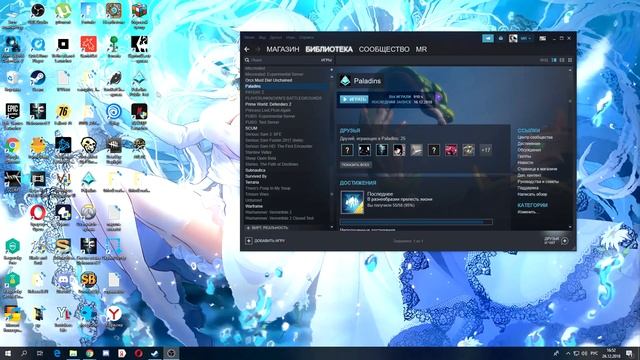
Task: Click the Steam search magnifier icon
Action: click(x=247, y=60)
